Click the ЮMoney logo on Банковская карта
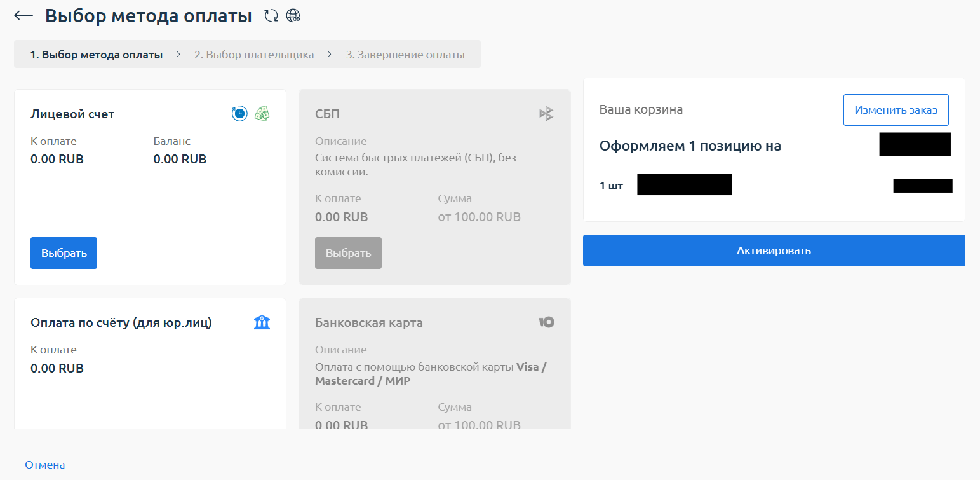 [x=546, y=322]
